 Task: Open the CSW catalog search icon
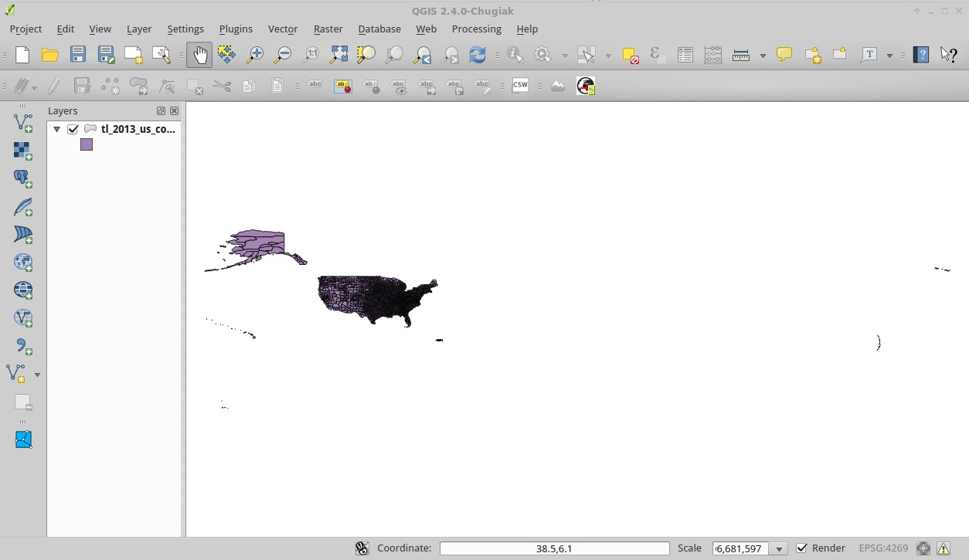point(520,86)
